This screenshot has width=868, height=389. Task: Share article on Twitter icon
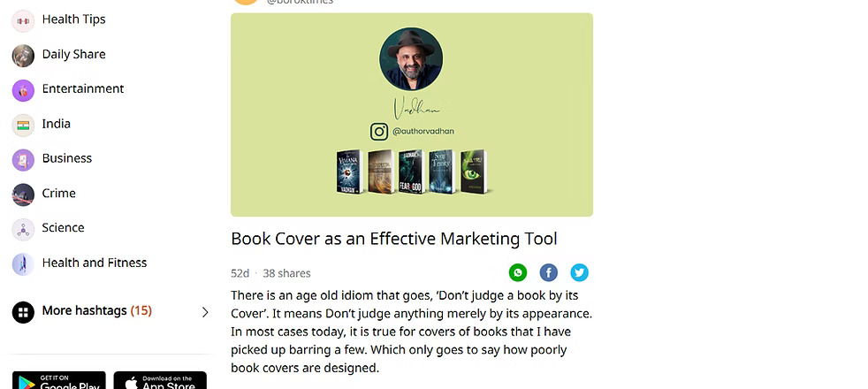[x=579, y=272]
